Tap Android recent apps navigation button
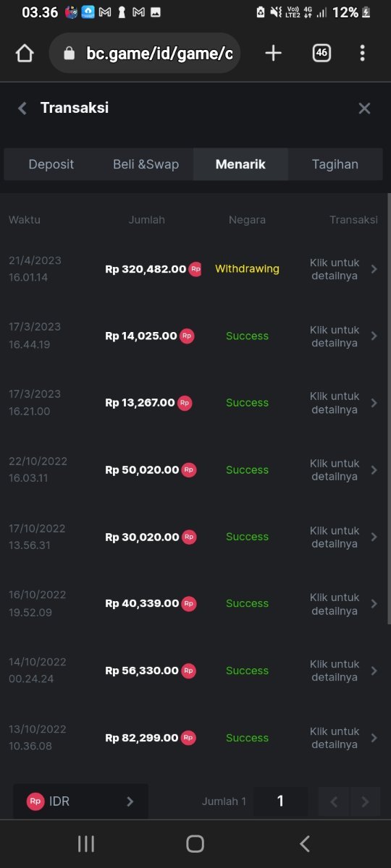This screenshot has height=868, width=391. (86, 843)
